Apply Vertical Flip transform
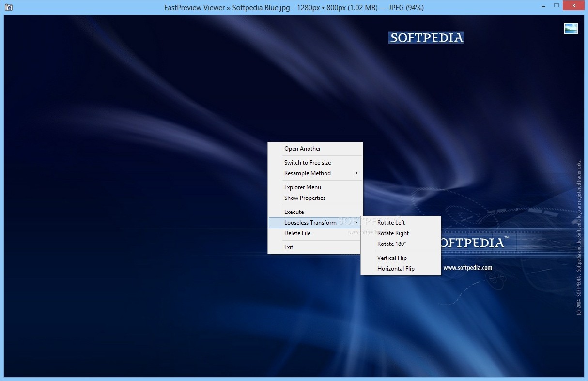Image resolution: width=588 pixels, height=381 pixels. 401,258
